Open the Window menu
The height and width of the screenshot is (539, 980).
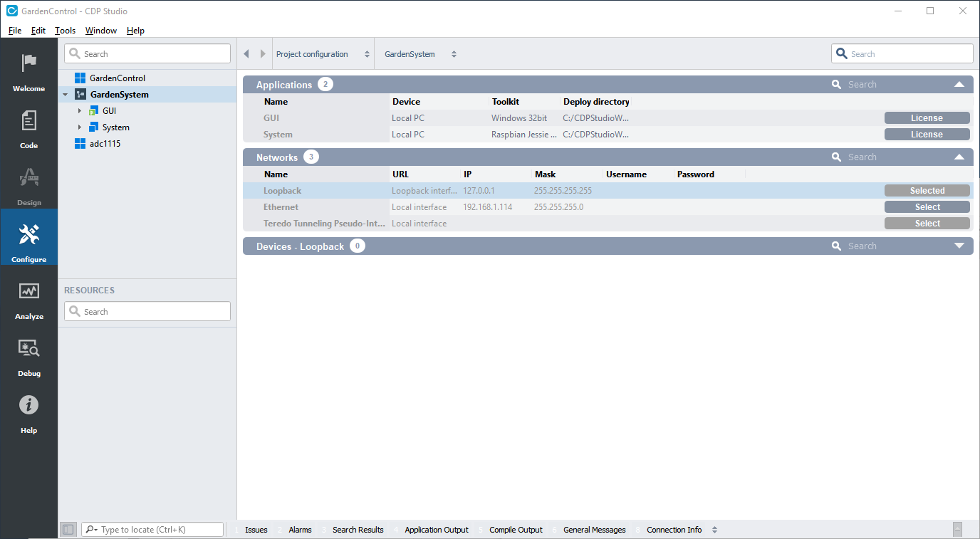(101, 31)
